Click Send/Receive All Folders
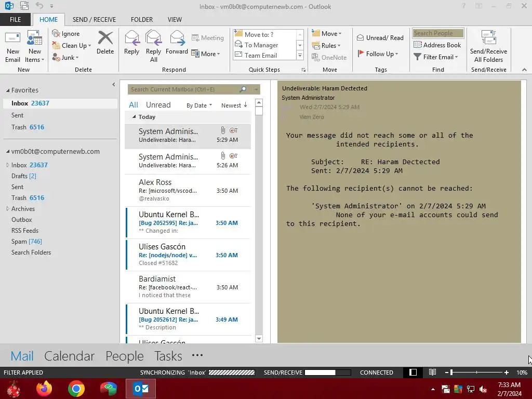The height and width of the screenshot is (399, 532). pyautogui.click(x=488, y=46)
